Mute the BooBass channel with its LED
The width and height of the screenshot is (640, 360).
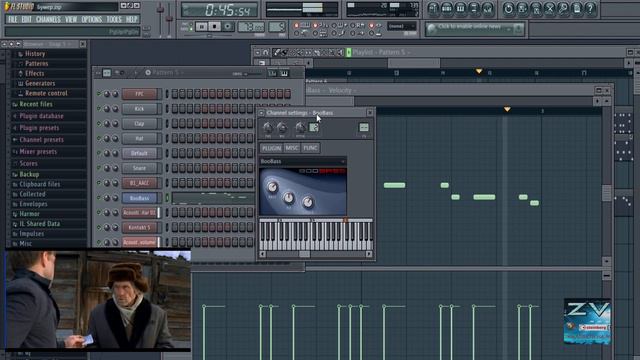coord(98,198)
